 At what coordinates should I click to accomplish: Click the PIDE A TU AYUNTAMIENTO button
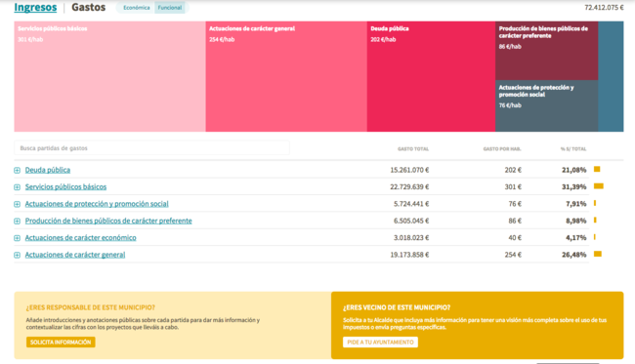tap(380, 343)
